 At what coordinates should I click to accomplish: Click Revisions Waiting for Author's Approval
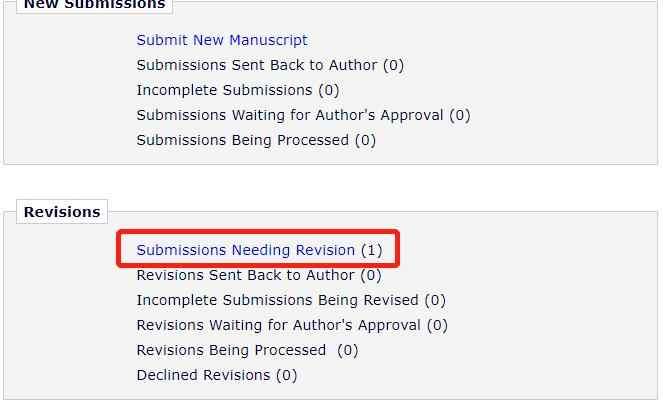[279, 325]
